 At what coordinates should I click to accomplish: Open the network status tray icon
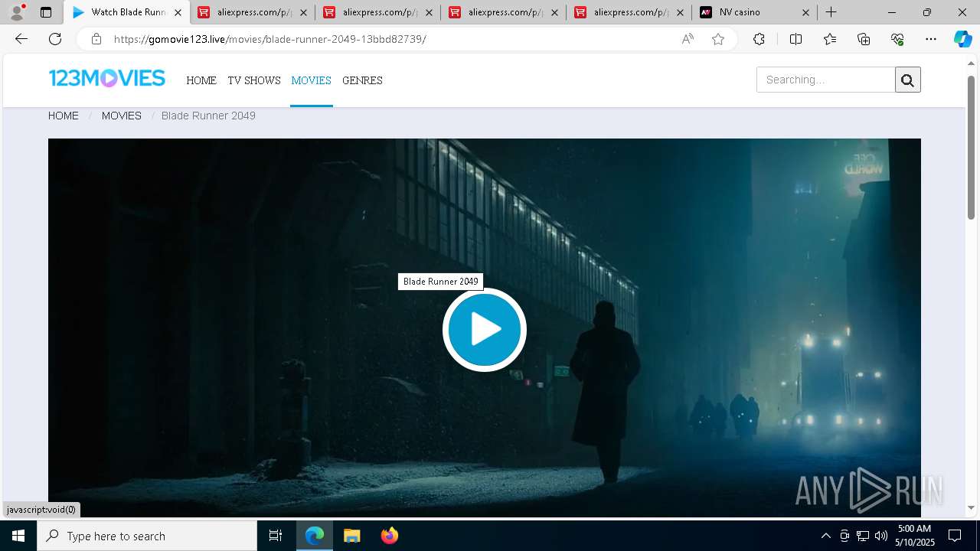pyautogui.click(x=863, y=536)
